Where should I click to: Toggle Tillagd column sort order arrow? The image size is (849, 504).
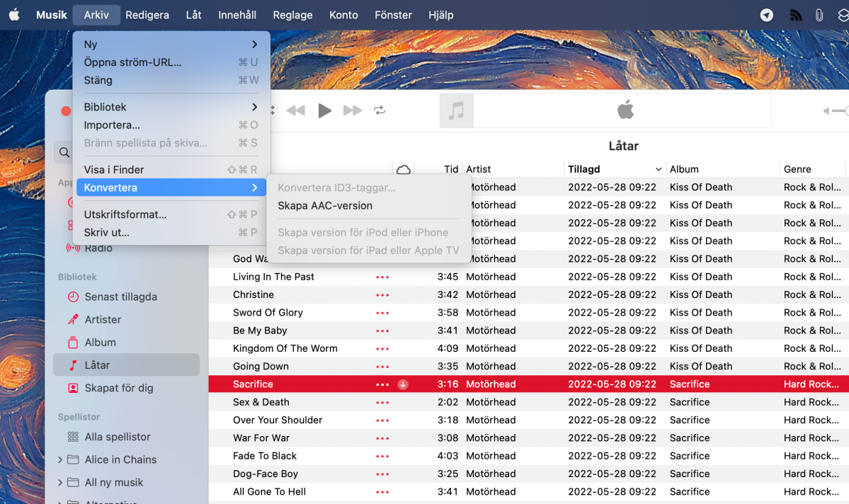click(x=659, y=169)
